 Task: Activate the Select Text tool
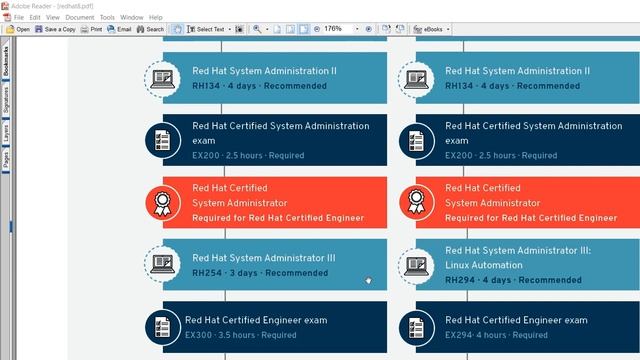206,29
